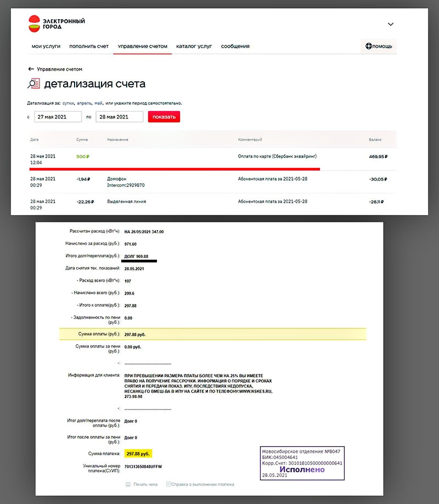The image size is (439, 504).
Task: Select the "май" period link
Action: 99,103
